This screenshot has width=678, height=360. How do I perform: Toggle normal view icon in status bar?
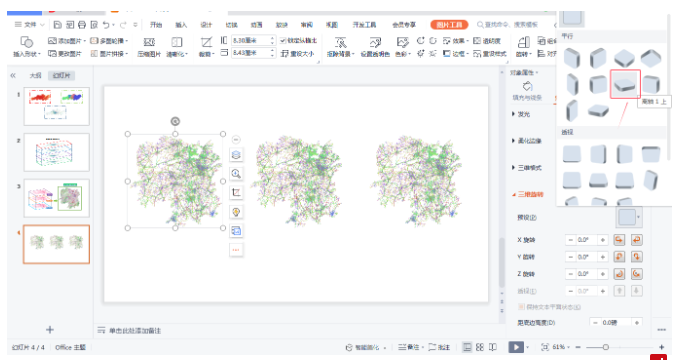(467, 347)
